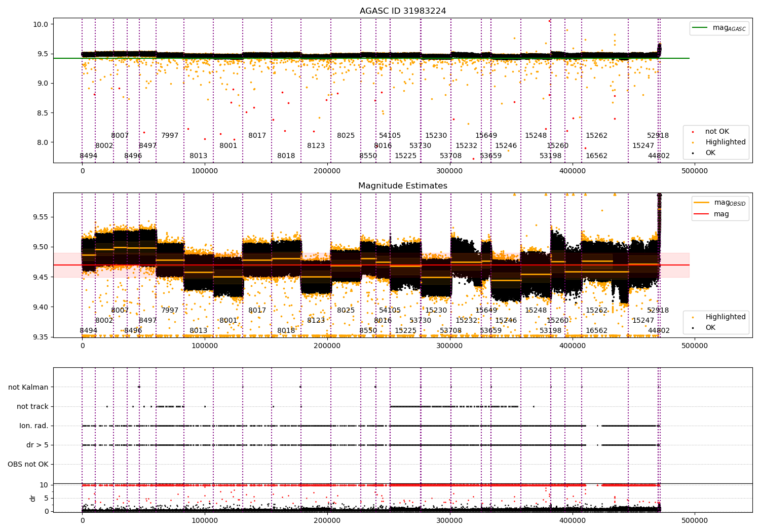Click the 'dr > 5' axis label

tap(37, 445)
